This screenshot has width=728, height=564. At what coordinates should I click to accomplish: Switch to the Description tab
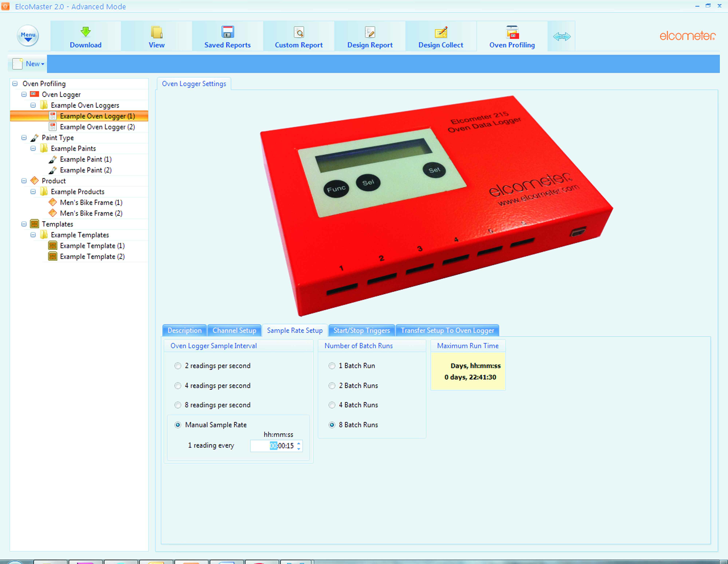point(184,330)
